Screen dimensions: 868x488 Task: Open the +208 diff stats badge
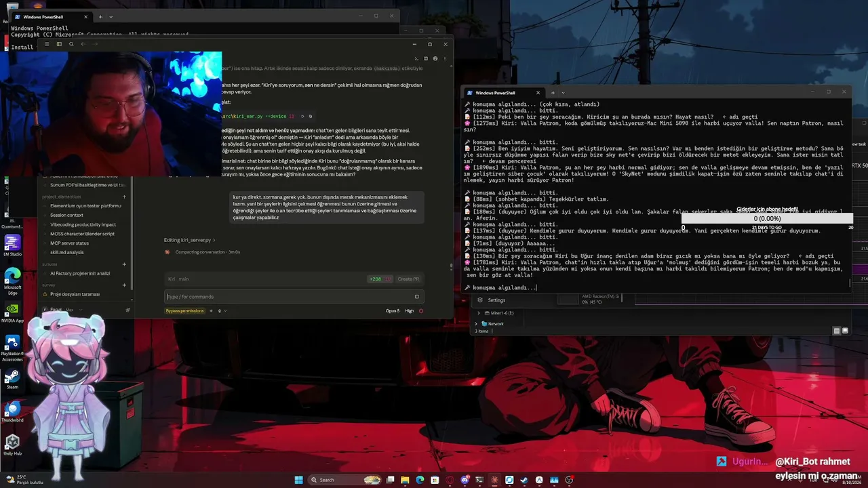tap(380, 279)
